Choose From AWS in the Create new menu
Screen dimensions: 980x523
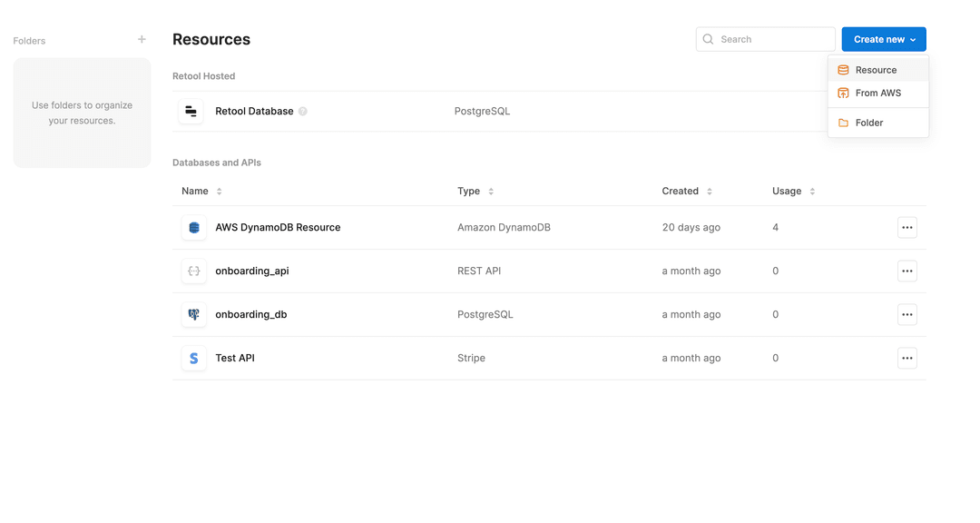(x=878, y=94)
